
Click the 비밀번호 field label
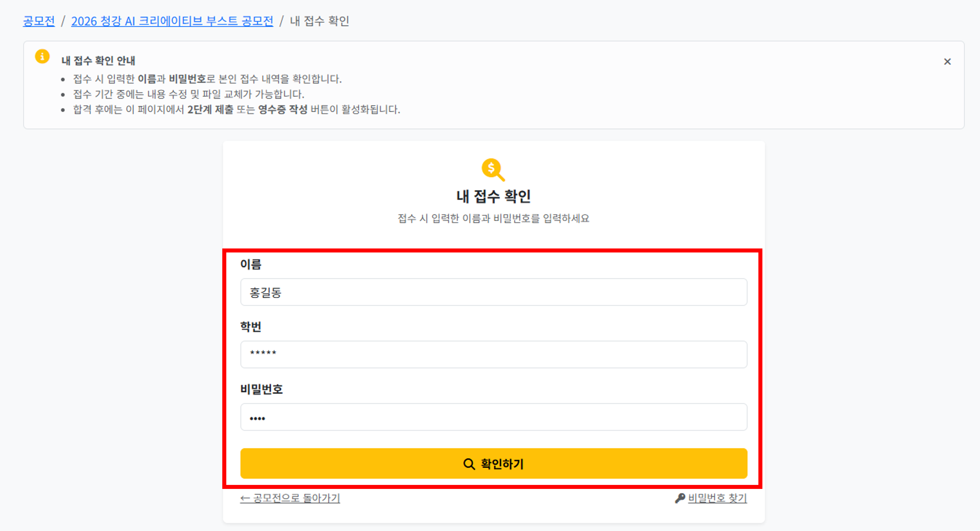coord(261,389)
